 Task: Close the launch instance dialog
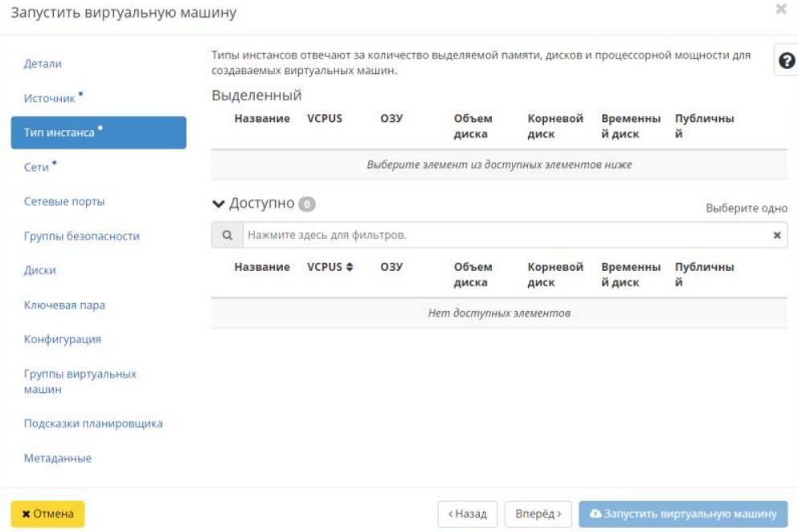click(780, 10)
